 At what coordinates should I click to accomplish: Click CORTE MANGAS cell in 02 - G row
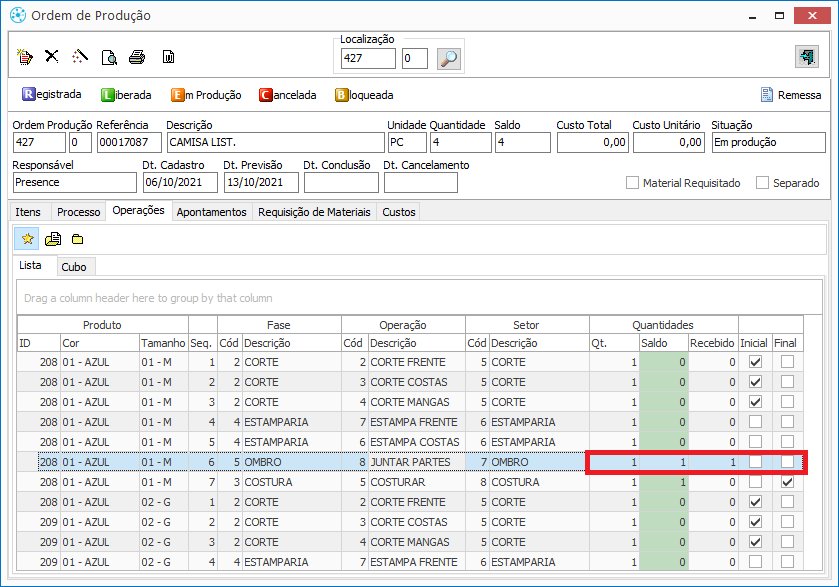pos(416,542)
